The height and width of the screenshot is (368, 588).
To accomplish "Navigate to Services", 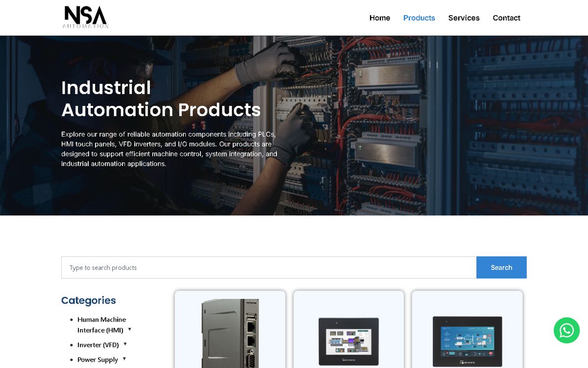I will coord(464,18).
